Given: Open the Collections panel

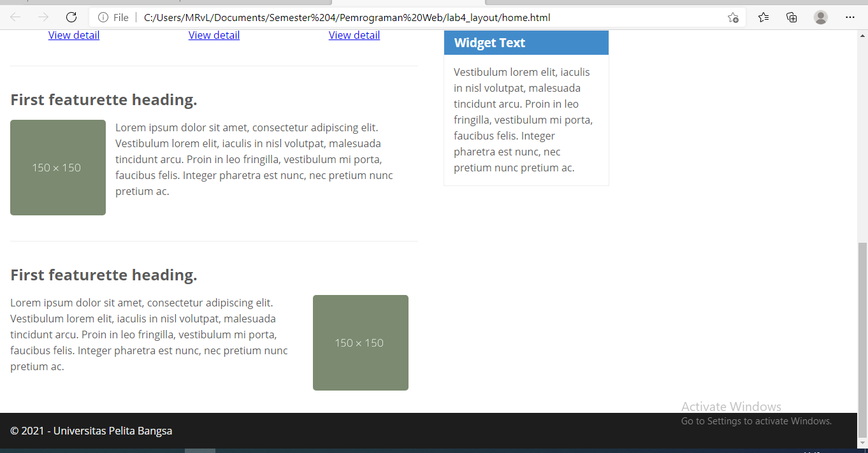Looking at the screenshot, I should (792, 17).
